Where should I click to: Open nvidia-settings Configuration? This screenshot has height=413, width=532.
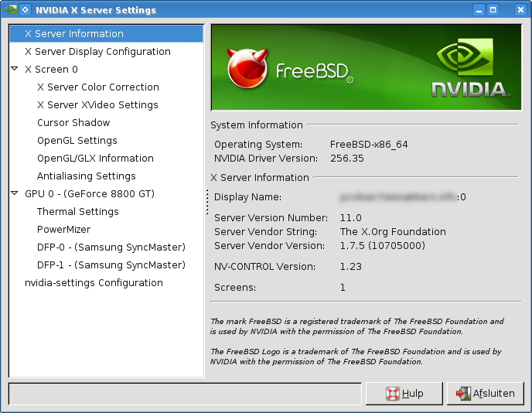[x=94, y=283]
